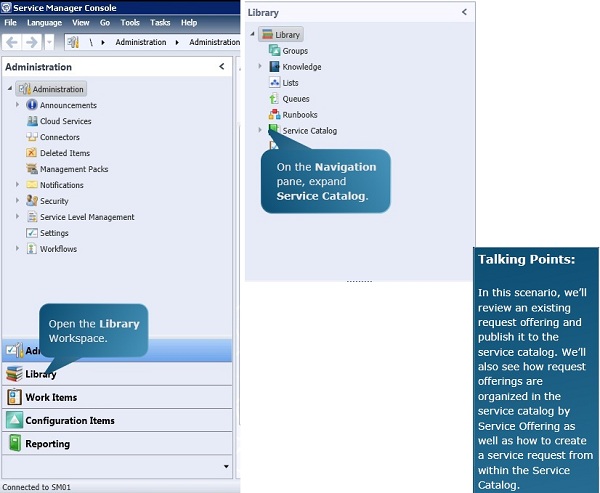The height and width of the screenshot is (493, 600).
Task: Select the Cloud Services icon
Action: coord(32,121)
